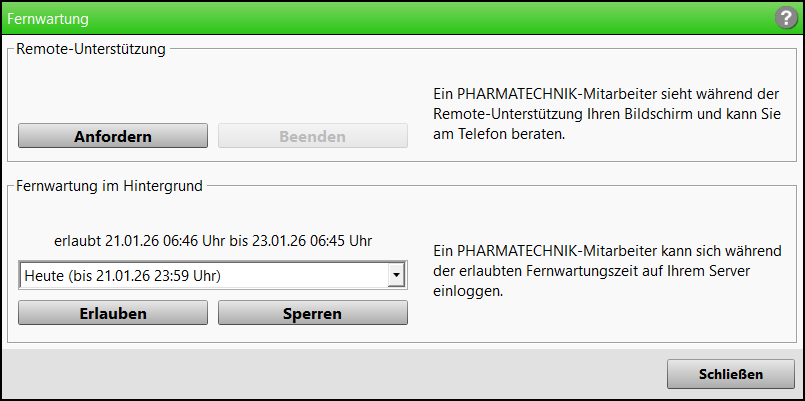Click the grey footer area left of Schließen
Viewport: 805px width, 401px height.
(330, 374)
